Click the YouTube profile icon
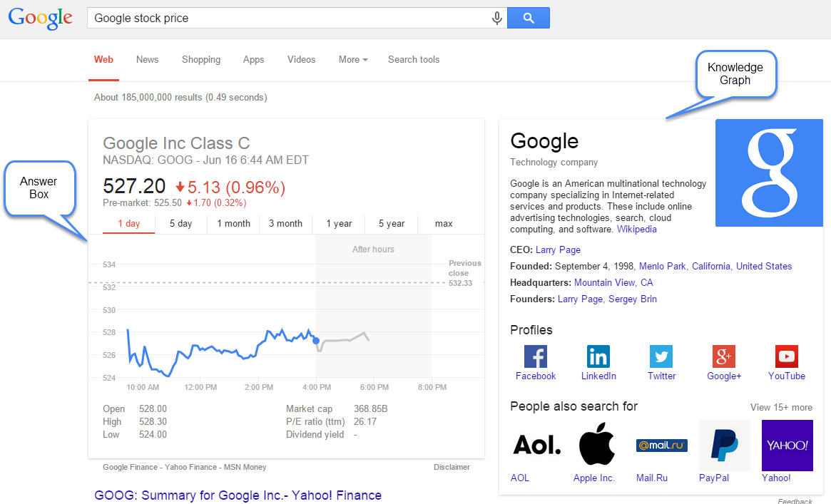The height and width of the screenshot is (504, 831). pyautogui.click(x=787, y=356)
